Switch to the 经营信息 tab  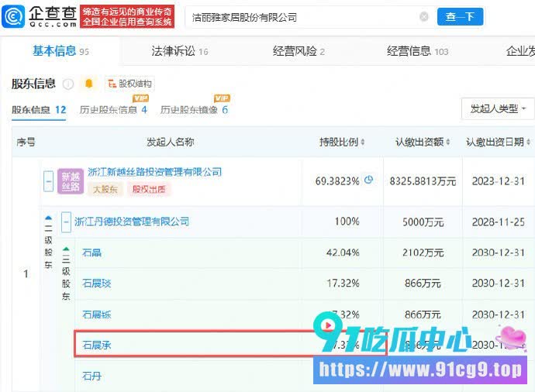click(x=417, y=51)
